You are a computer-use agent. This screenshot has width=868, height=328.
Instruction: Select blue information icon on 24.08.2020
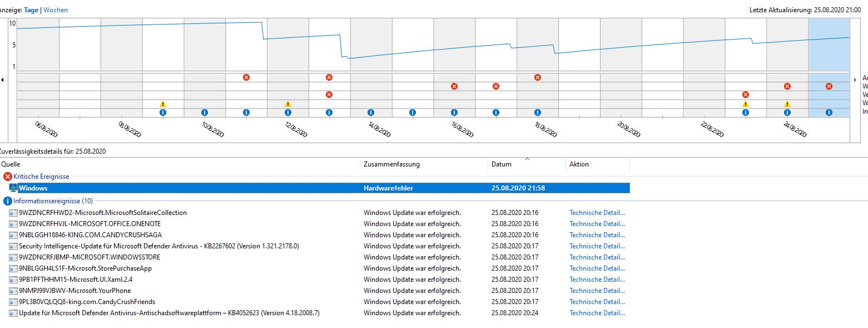(x=787, y=112)
